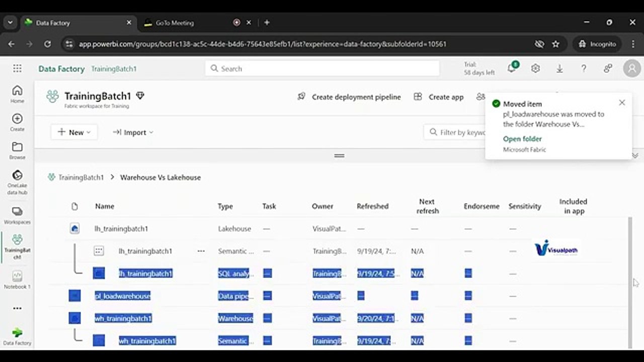Go back in browser

(x=12, y=44)
